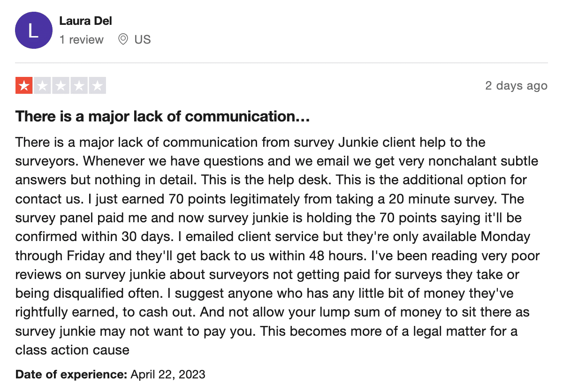Open Laura Del's reviewer profile name
The image size is (563, 392).
click(85, 21)
